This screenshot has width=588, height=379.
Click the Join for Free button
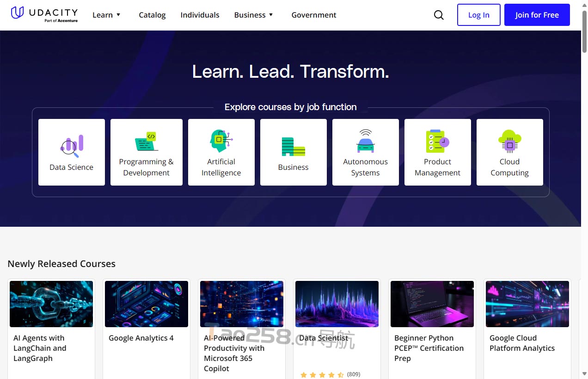point(537,15)
